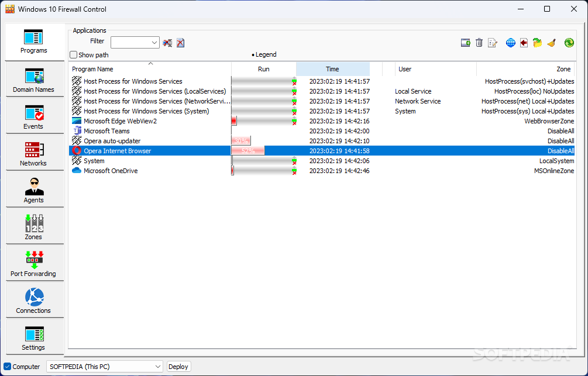This screenshot has height=376, width=588.
Task: Click the open folder with green arrow icon
Action: point(537,43)
